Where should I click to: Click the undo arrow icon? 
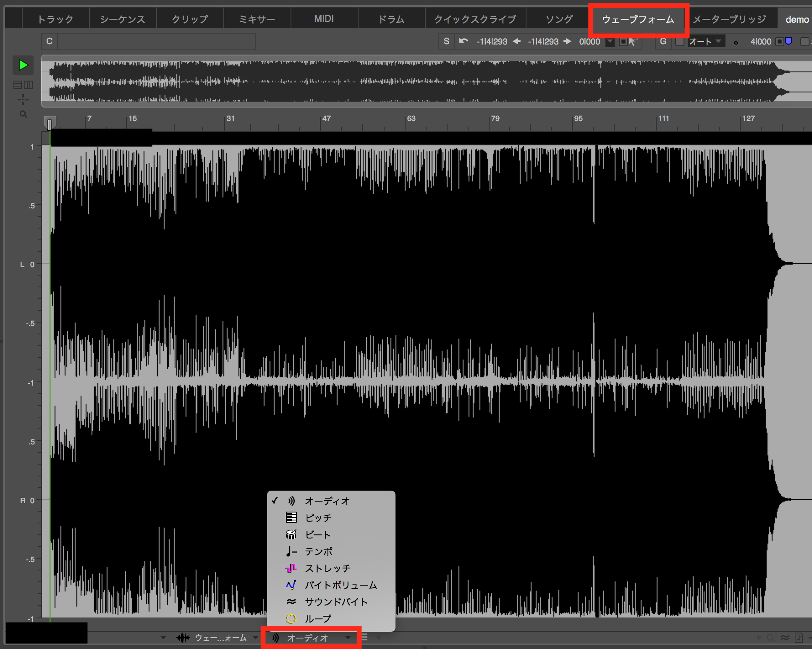pyautogui.click(x=464, y=41)
